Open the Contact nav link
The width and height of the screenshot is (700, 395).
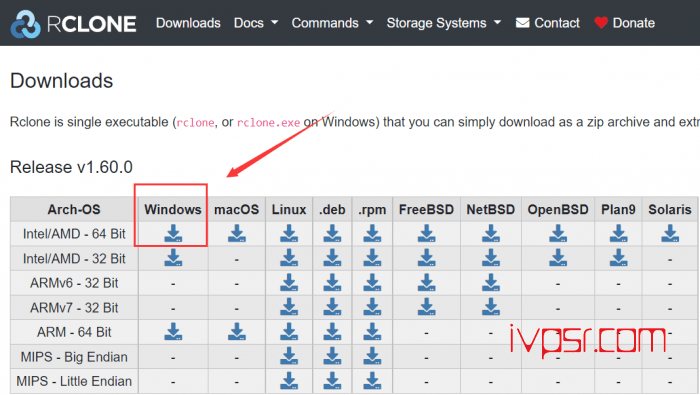pyautogui.click(x=547, y=23)
